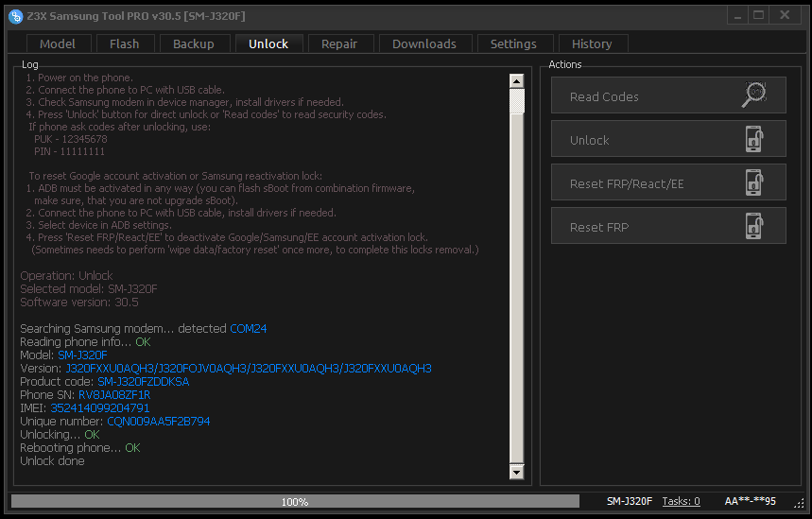This screenshot has height=519, width=812.
Task: Click the 'Unlocking... OK' log line
Action: (x=60, y=435)
